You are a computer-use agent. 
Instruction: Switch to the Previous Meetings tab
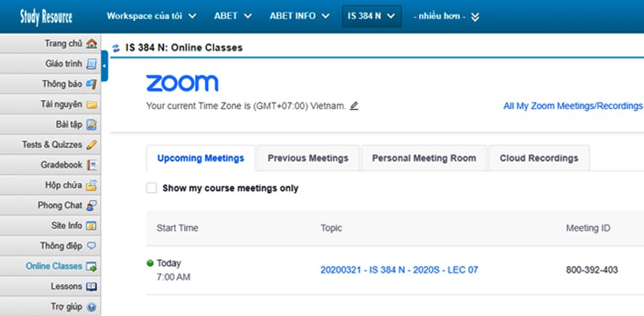[308, 158]
